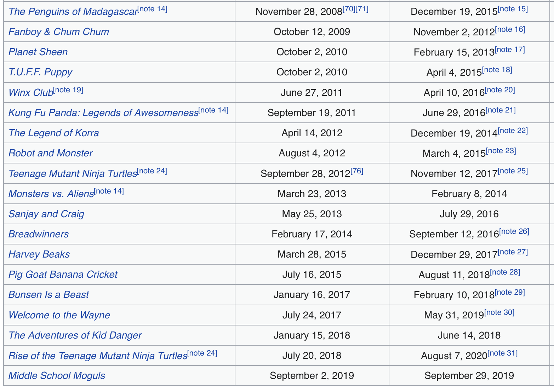Jump to note 29 footnote
This screenshot has width=554, height=392.
(x=510, y=292)
